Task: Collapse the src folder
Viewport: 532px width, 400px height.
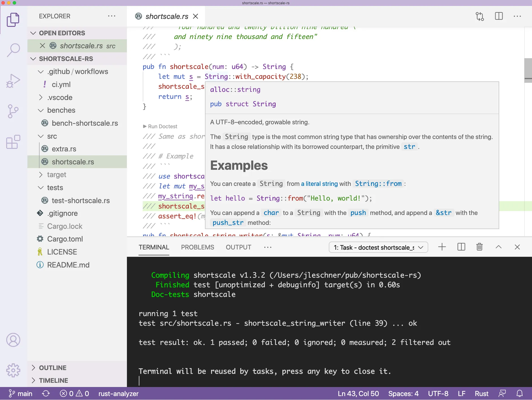Action: coord(40,136)
